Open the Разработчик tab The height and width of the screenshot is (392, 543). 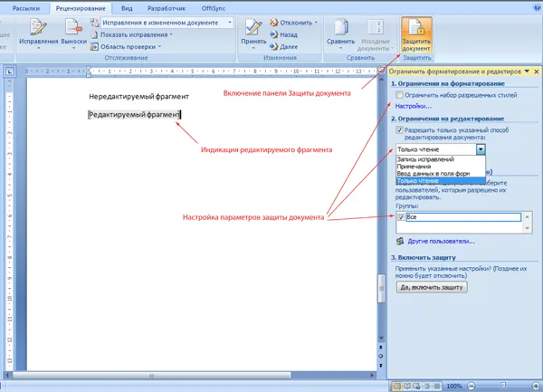click(x=167, y=8)
